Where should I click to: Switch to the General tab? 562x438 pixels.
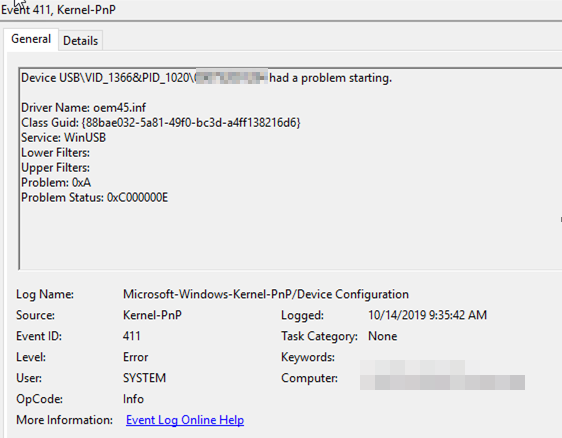[31, 39]
